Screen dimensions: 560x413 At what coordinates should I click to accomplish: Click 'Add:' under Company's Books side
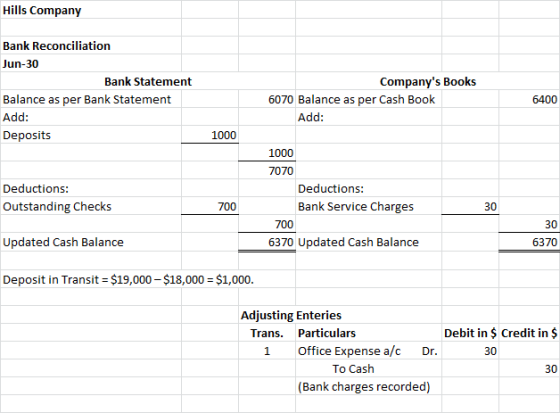(x=311, y=117)
